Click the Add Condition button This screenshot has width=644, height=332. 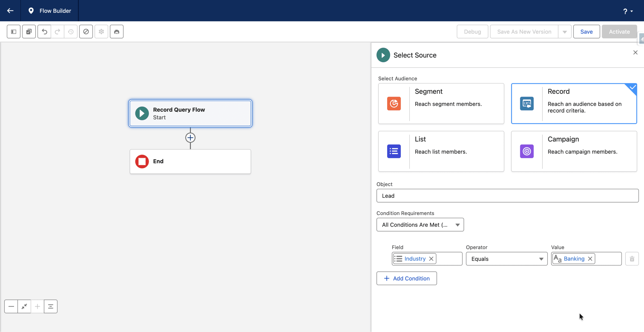(x=407, y=278)
